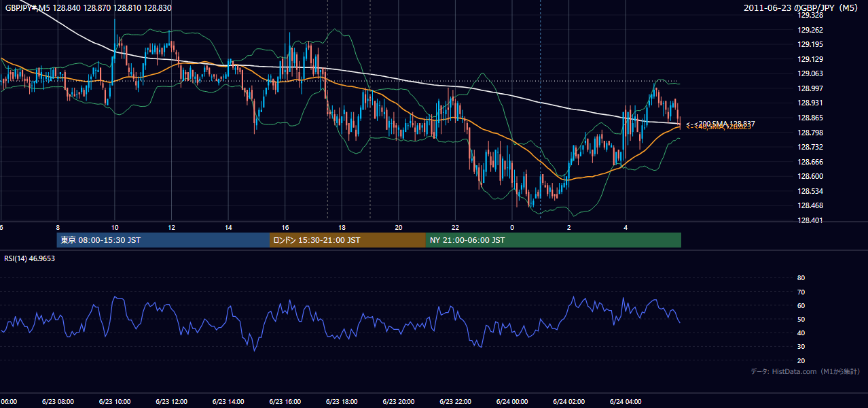Image resolution: width=868 pixels, height=408 pixels.
Task: Click price axis label 129.262
Action: tap(810, 30)
